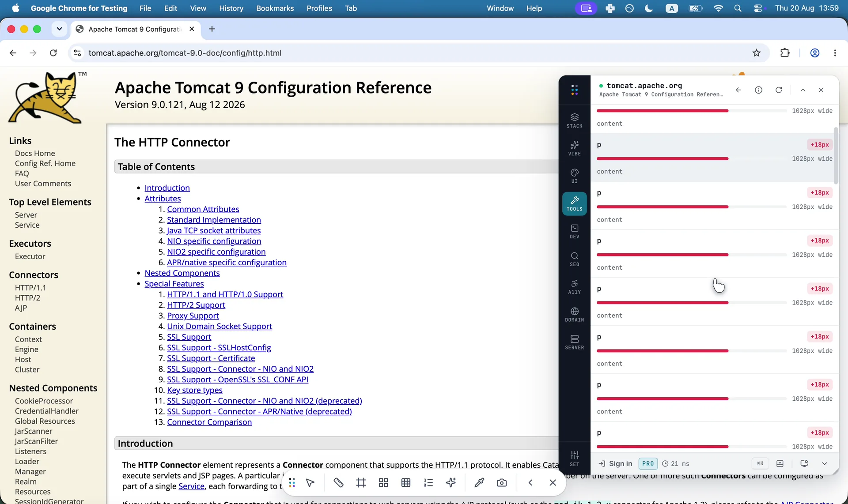The height and width of the screenshot is (504, 848).
Task: Open macOS Spotlight search
Action: (738, 8)
